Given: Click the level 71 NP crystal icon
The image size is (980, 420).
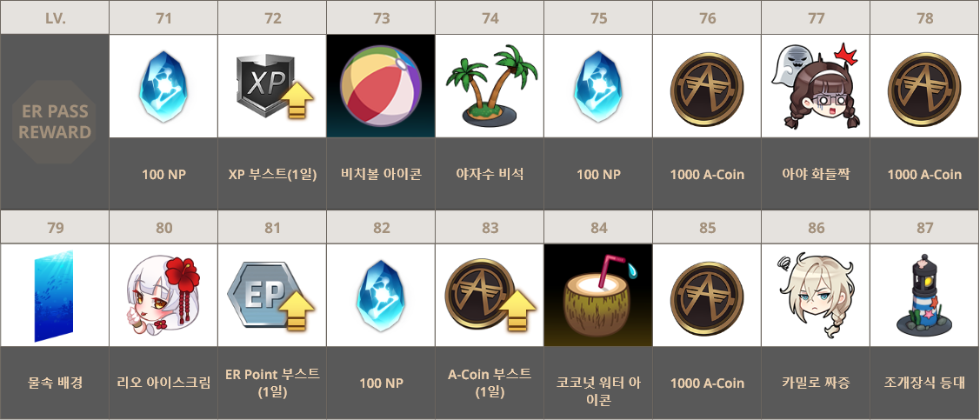Looking at the screenshot, I should [163, 85].
